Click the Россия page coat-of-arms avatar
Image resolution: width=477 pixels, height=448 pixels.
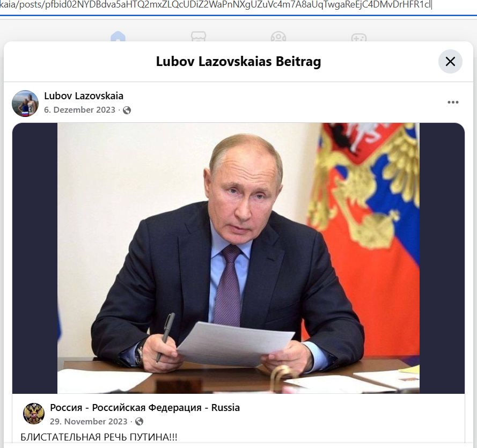34,414
